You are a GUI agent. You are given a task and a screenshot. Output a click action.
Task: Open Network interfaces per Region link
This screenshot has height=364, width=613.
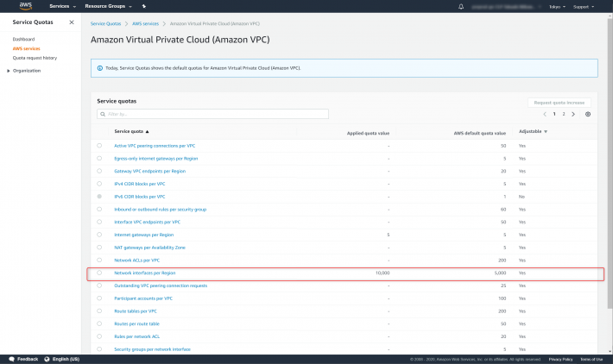pyautogui.click(x=145, y=273)
